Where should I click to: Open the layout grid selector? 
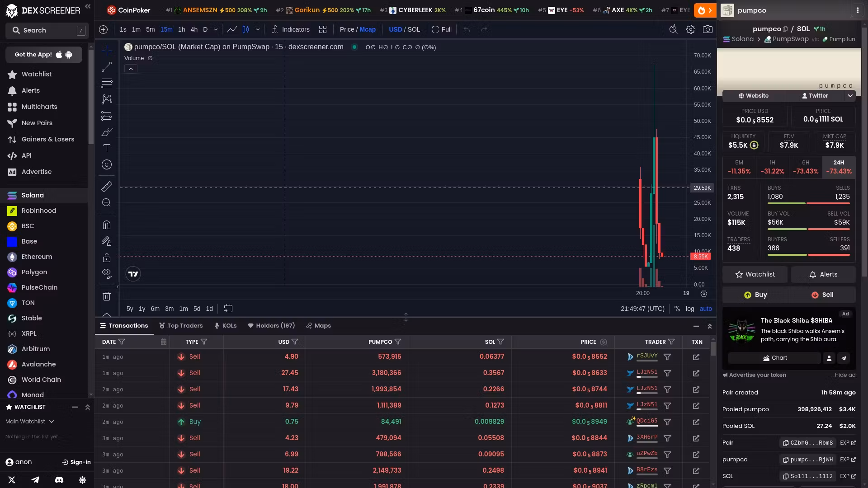323,29
